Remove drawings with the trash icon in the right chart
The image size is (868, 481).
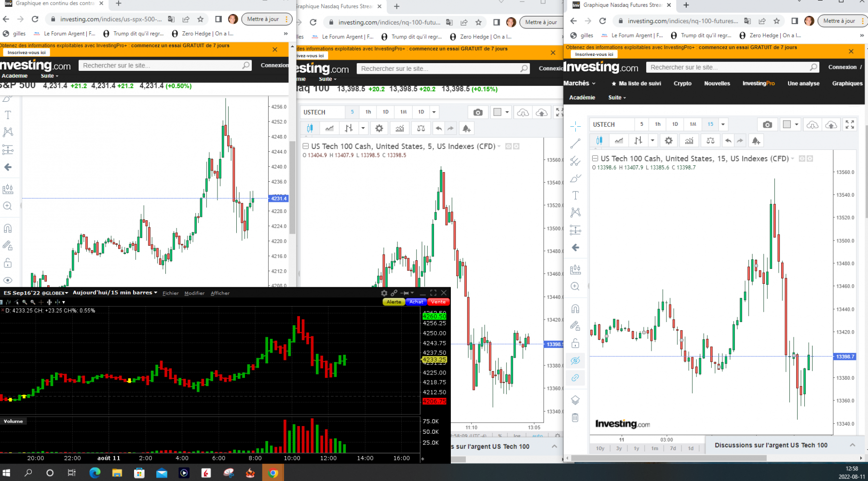tap(575, 418)
